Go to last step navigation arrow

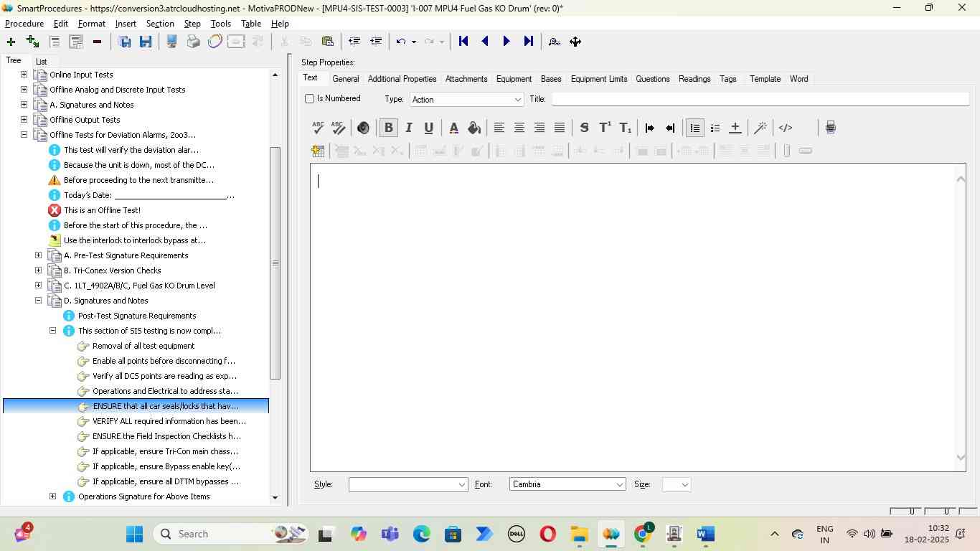point(529,42)
